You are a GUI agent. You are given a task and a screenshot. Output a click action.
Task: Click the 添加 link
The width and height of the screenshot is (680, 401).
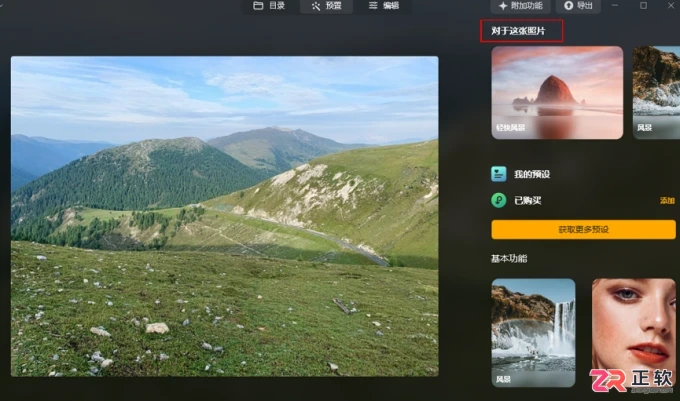(x=667, y=201)
